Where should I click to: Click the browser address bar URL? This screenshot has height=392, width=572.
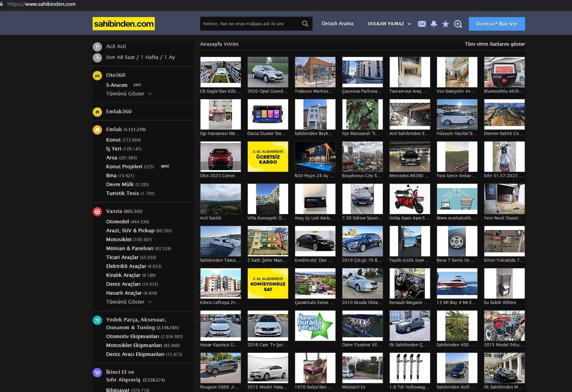tap(41, 4)
